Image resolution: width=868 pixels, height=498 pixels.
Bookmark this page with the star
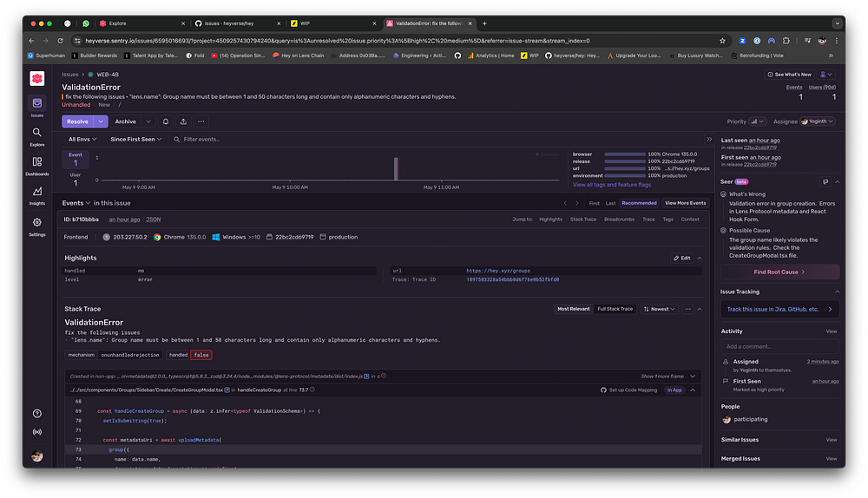[722, 41]
